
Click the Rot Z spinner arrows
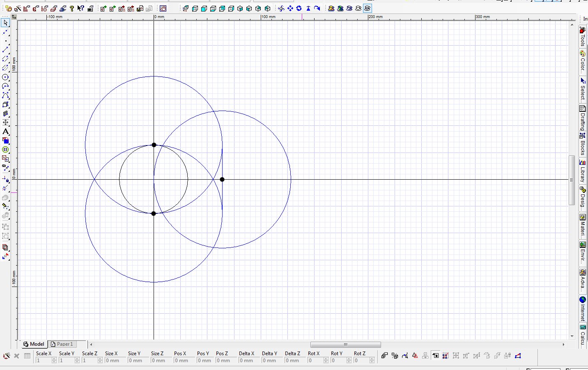coord(372,361)
